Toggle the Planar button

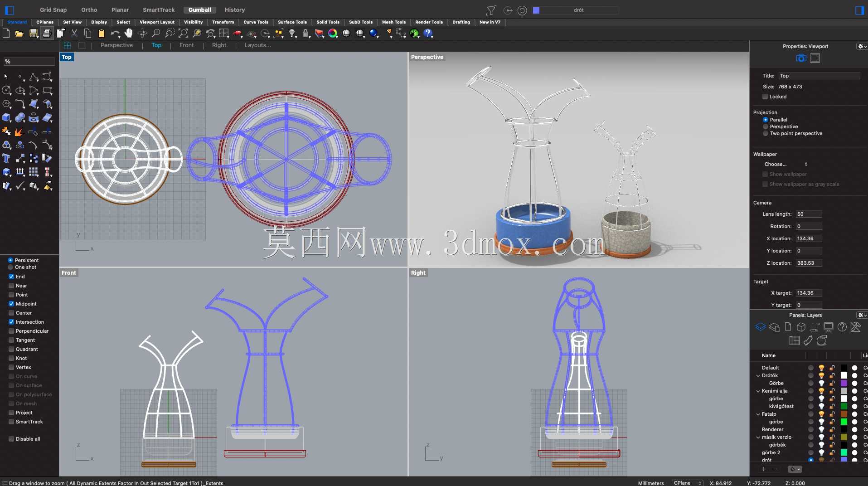click(x=120, y=10)
